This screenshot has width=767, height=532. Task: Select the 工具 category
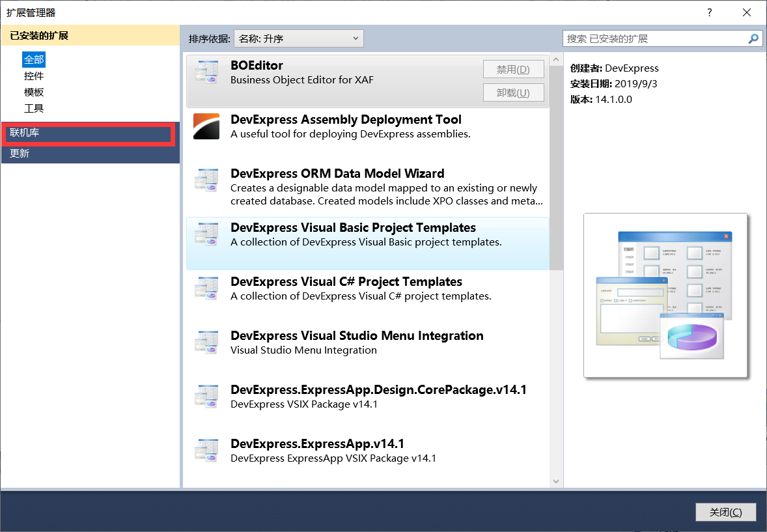click(x=34, y=108)
